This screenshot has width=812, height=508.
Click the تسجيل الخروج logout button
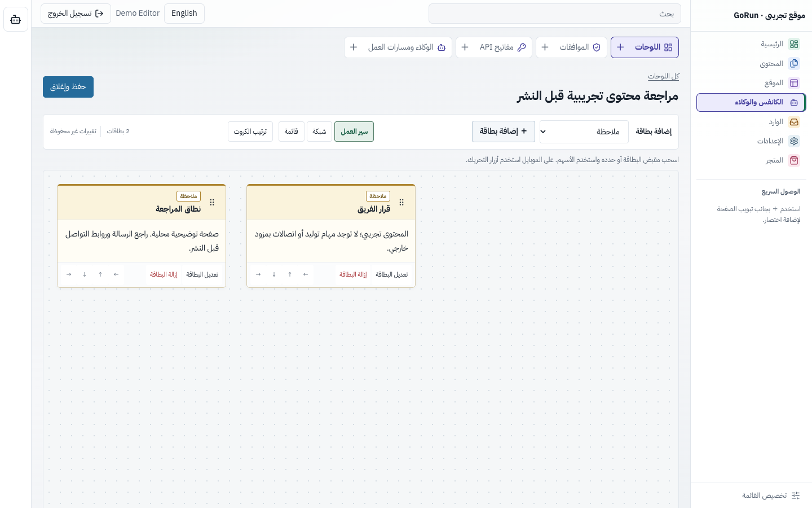click(x=76, y=14)
